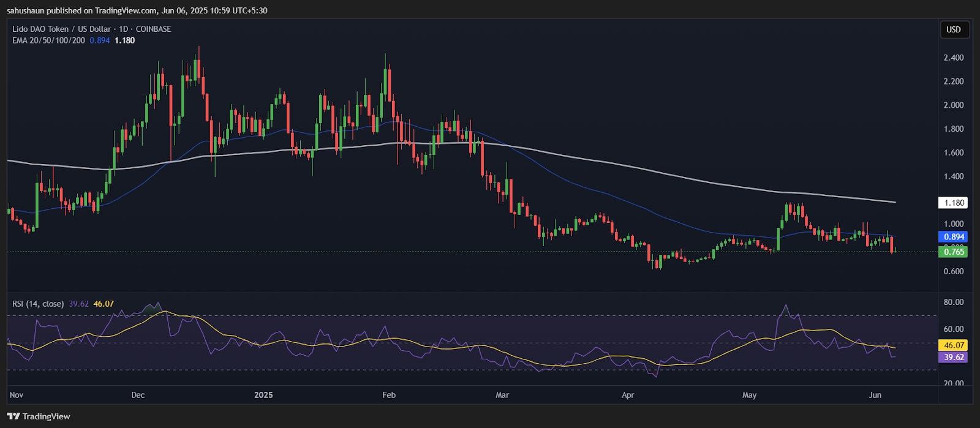Select the EMA 20/50/100/200 indicator legend
Screen dimensions: 980x428
click(x=49, y=40)
